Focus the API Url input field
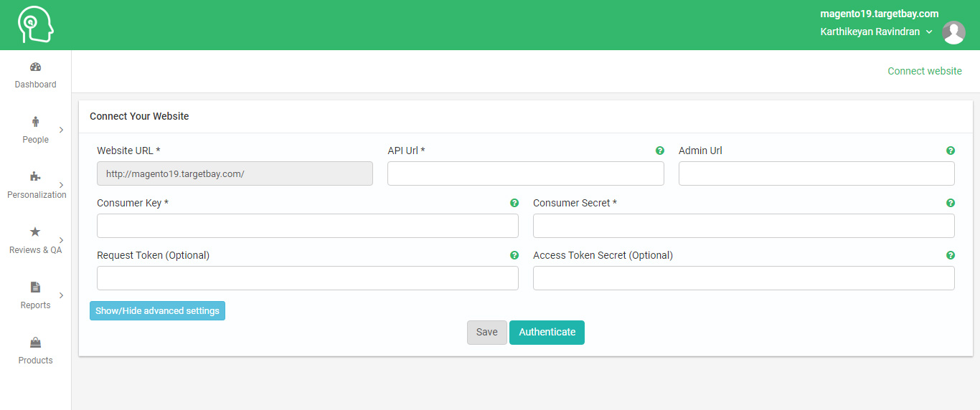980x410 pixels. (526, 173)
